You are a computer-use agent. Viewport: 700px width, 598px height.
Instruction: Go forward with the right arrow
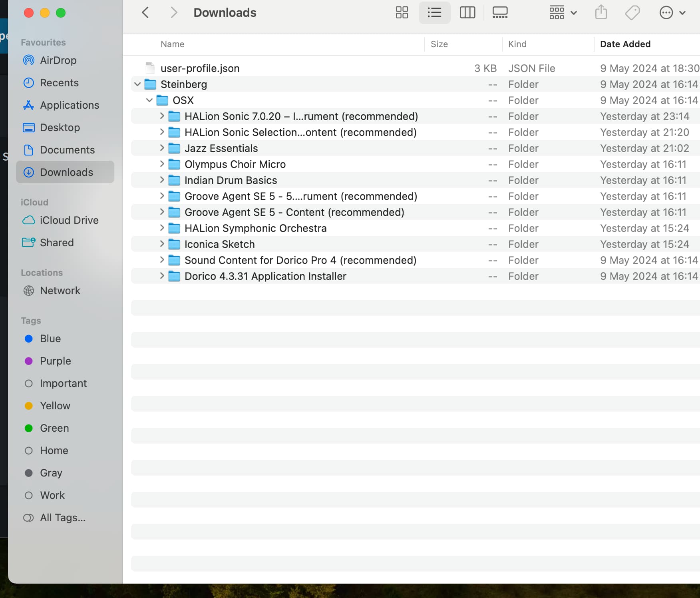pos(173,13)
